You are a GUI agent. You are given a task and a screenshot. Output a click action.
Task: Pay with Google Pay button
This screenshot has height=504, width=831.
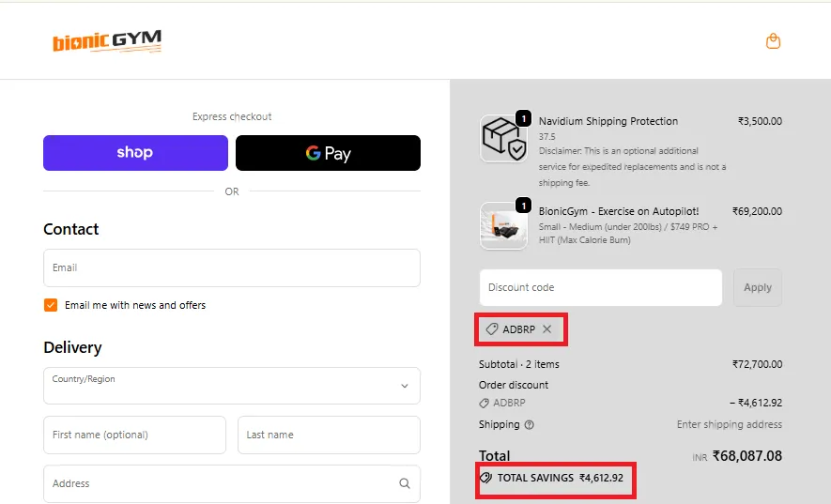(328, 153)
